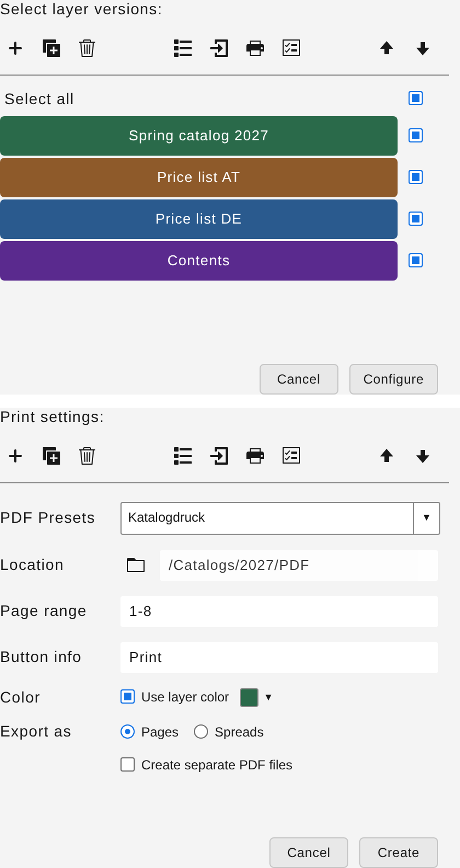Click the Configure button

tap(394, 379)
